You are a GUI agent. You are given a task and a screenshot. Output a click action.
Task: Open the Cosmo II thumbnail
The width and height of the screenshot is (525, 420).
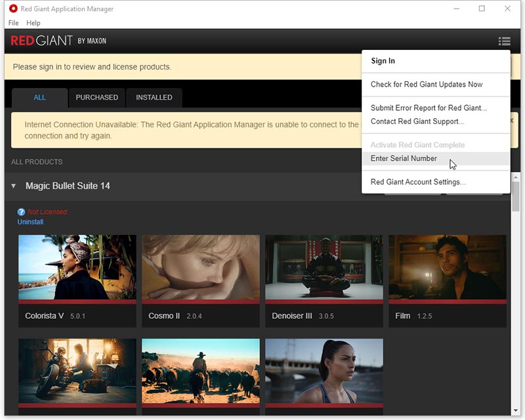point(201,267)
